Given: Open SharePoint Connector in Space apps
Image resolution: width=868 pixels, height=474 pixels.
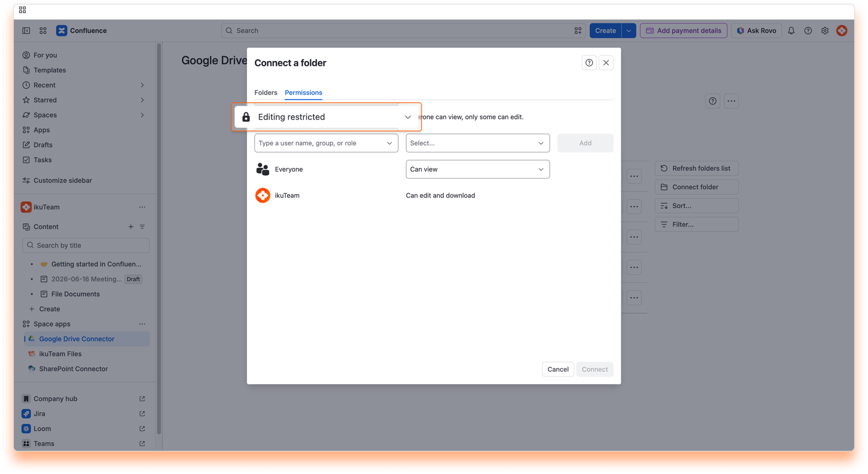Looking at the screenshot, I should [x=73, y=369].
